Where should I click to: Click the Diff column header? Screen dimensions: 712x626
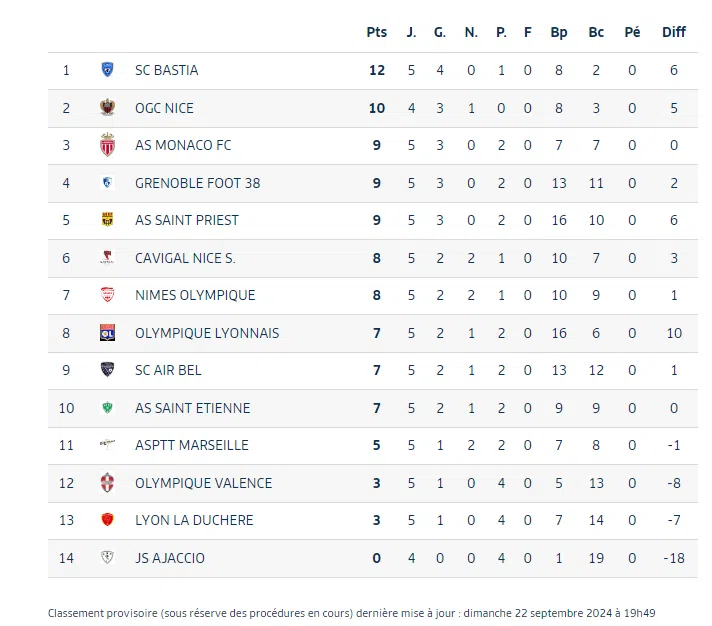pos(674,32)
